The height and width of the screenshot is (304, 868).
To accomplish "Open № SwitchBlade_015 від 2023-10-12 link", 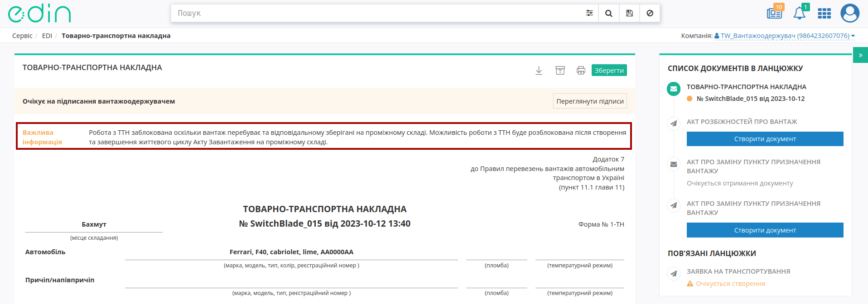I will (751, 99).
